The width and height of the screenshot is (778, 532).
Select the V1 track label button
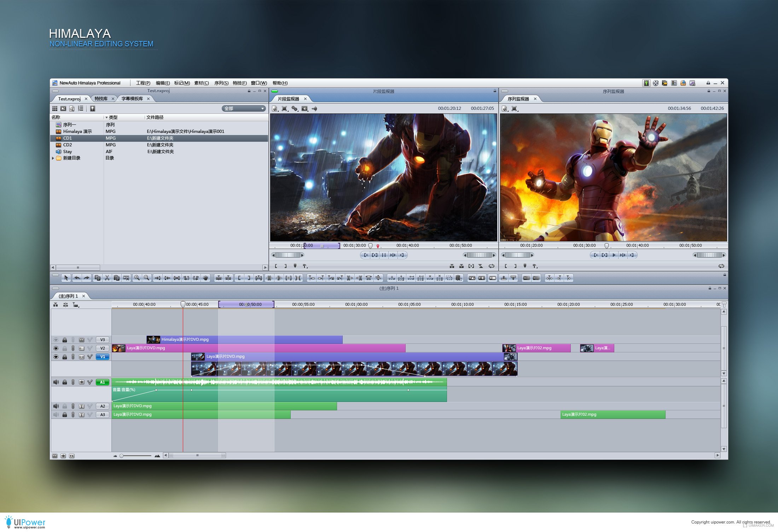[x=103, y=357]
